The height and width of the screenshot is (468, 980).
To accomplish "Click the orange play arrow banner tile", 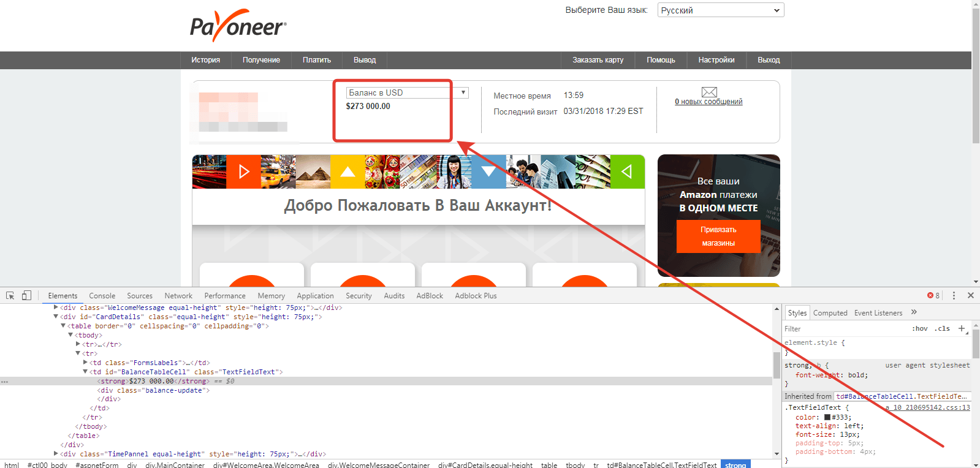I will tap(243, 172).
